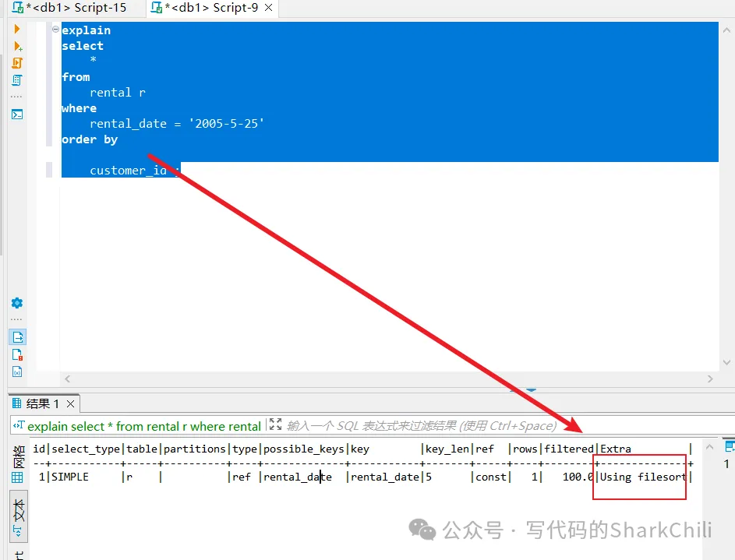Collapse the explain query fold marker
This screenshot has height=560, width=735.
point(55,30)
